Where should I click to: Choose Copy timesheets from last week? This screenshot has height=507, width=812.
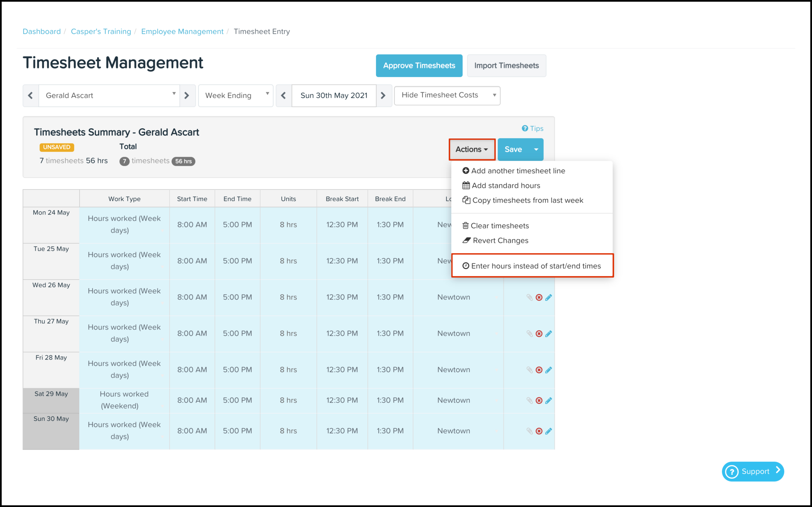pyautogui.click(x=523, y=200)
